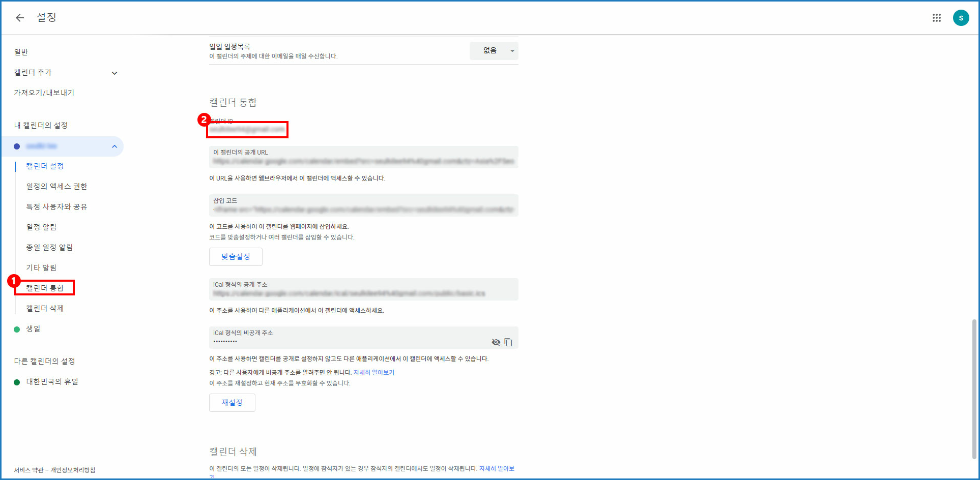The height and width of the screenshot is (480, 980).
Task: Click the 맞춤설정 button
Action: (x=236, y=257)
